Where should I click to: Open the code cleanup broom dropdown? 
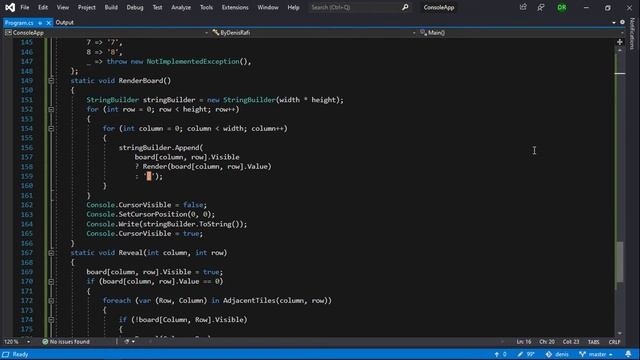(129, 342)
